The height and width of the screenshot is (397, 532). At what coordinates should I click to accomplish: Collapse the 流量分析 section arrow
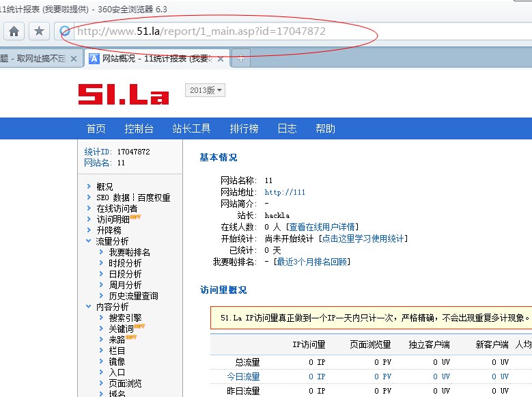pyautogui.click(x=89, y=241)
